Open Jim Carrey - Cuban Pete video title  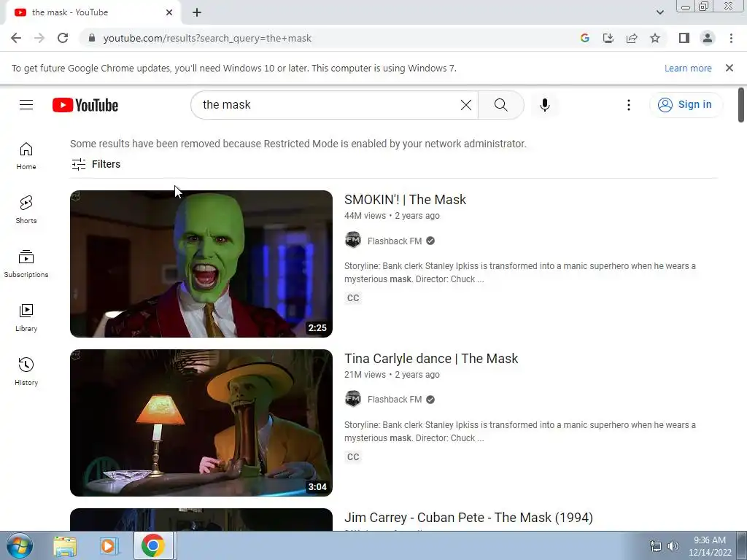coord(468,518)
